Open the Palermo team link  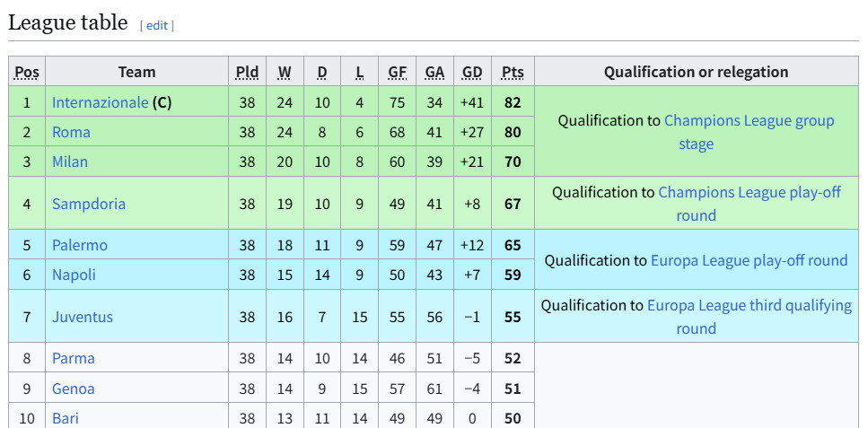[x=80, y=245]
